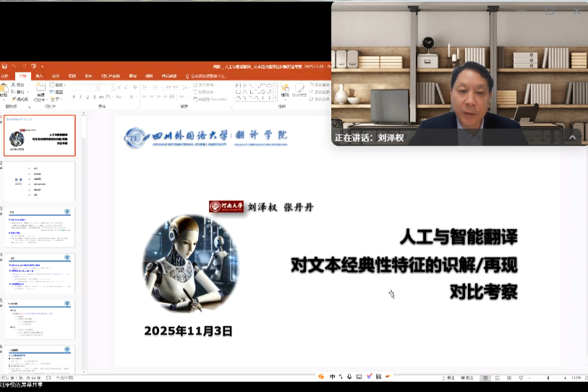
Task: Click the Sogou input method logo
Action: (321, 377)
